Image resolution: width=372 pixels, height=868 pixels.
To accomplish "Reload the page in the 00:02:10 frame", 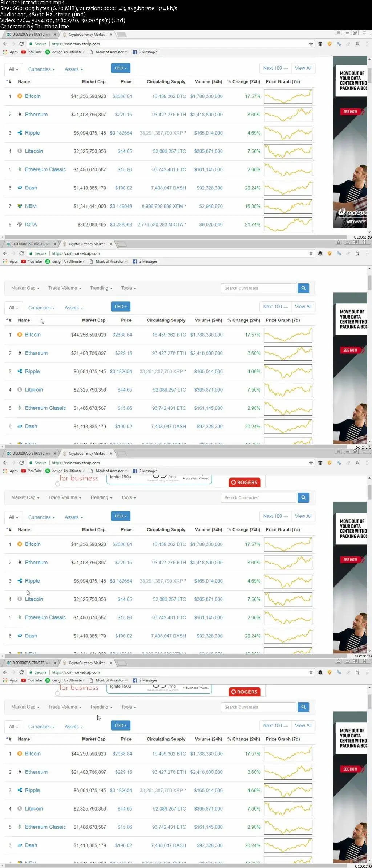I will click(x=21, y=672).
